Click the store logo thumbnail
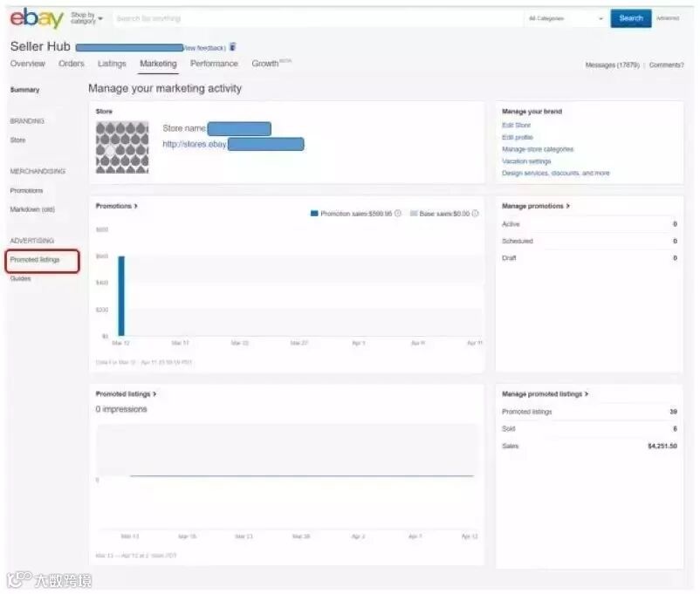The height and width of the screenshot is (594, 700). [x=122, y=147]
